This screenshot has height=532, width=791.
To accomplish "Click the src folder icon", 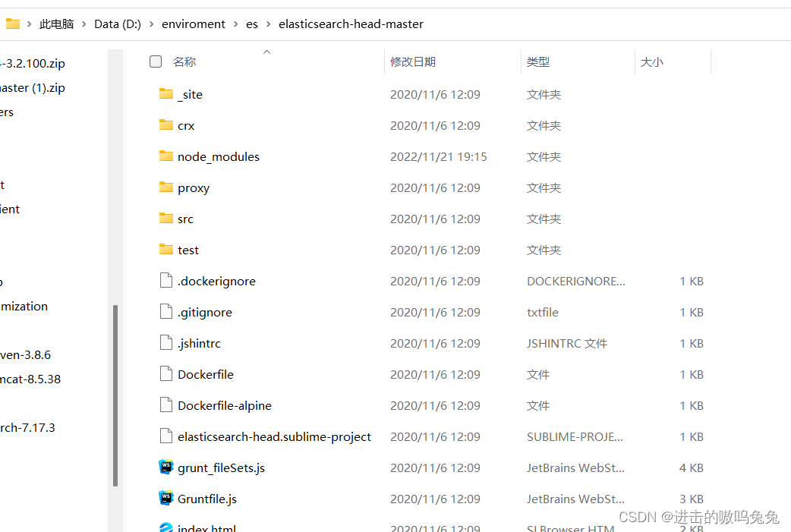I will click(x=166, y=219).
